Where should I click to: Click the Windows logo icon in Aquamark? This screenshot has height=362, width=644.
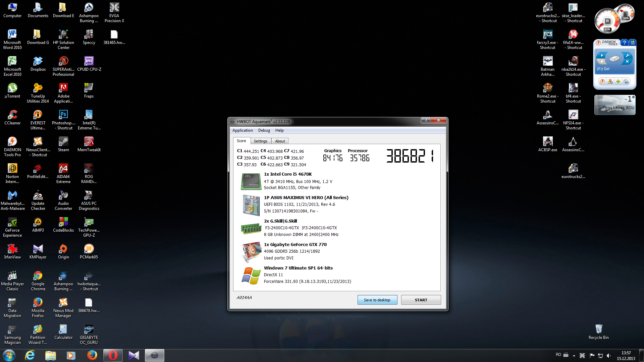(251, 276)
